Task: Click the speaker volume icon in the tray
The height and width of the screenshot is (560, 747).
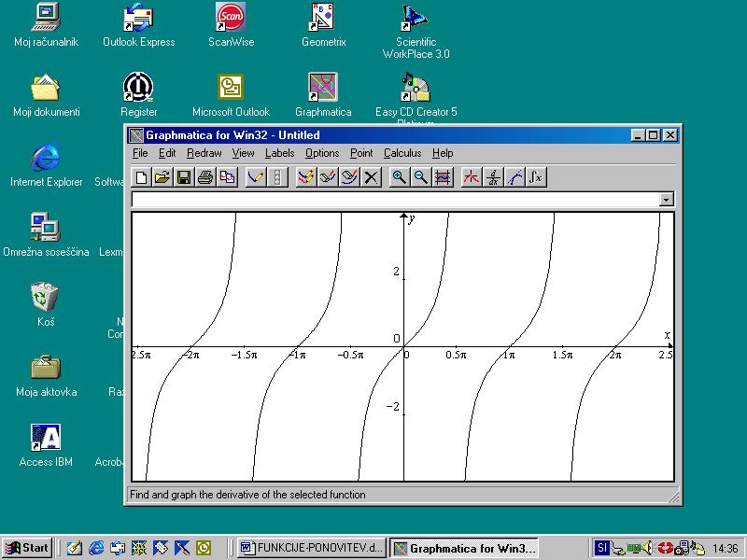Action: 647,548
